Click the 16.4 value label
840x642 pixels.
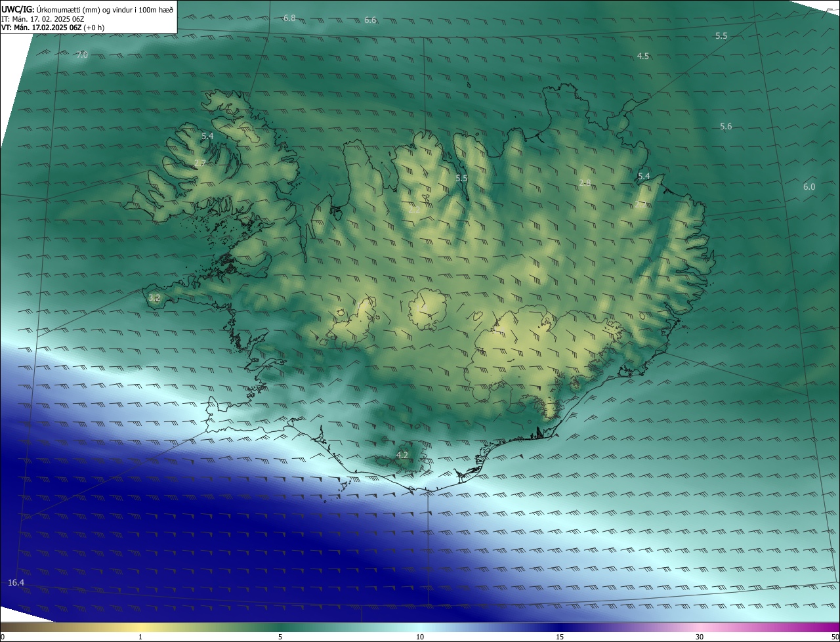[16, 583]
